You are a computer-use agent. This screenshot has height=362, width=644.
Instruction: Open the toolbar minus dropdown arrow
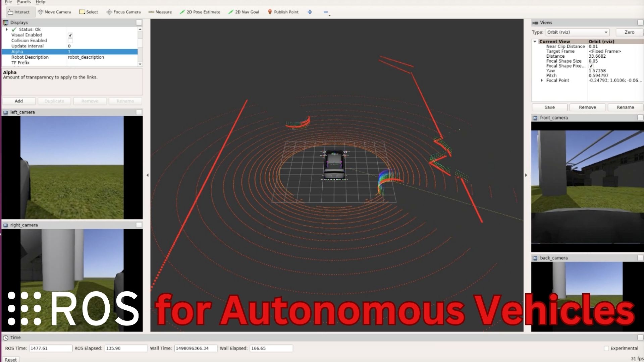329,15
